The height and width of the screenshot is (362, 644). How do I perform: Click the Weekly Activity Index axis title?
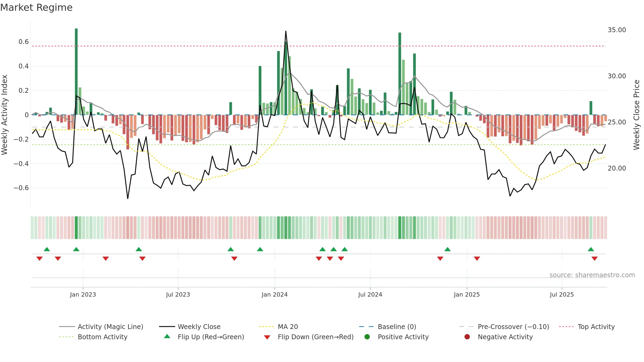pyautogui.click(x=5, y=115)
